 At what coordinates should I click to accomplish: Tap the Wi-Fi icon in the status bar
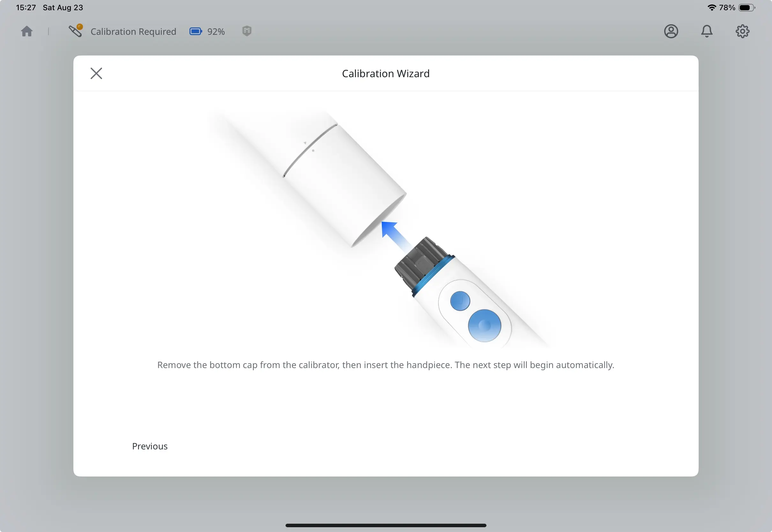pos(712,7)
